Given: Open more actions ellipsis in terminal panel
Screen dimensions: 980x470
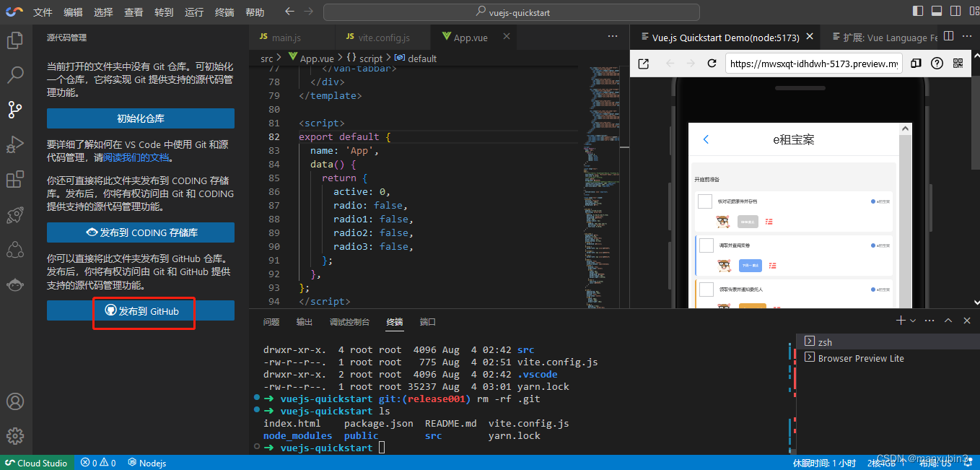Looking at the screenshot, I should tap(929, 321).
